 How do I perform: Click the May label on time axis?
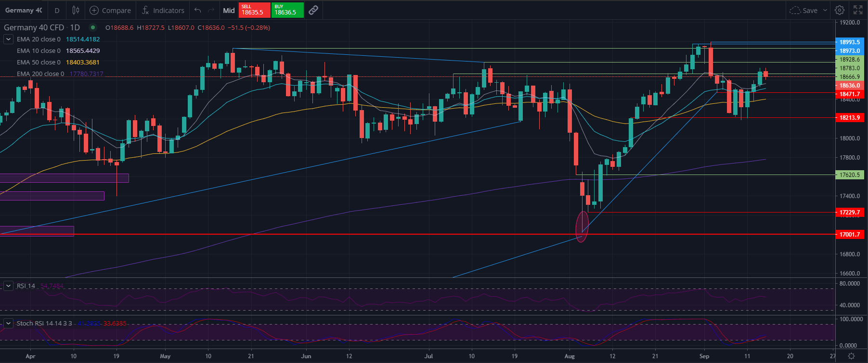pyautogui.click(x=165, y=356)
